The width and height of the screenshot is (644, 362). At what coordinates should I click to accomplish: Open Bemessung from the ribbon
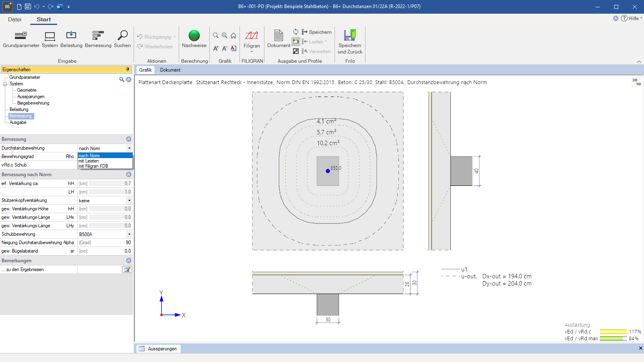click(x=98, y=39)
